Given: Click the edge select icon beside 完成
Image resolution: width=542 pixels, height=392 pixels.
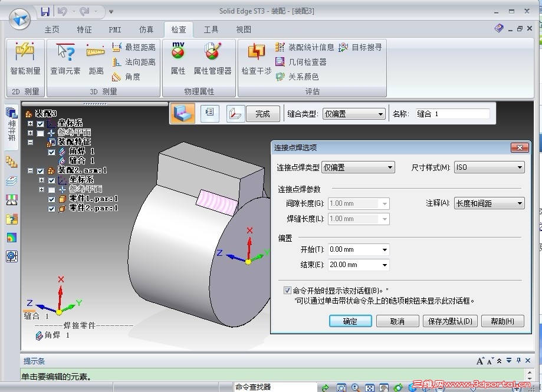Looking at the screenshot, I should [x=235, y=113].
